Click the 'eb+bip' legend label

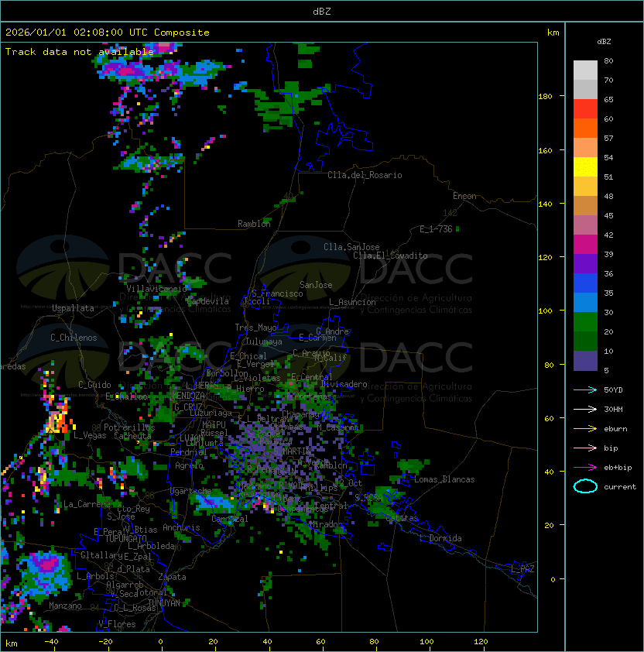[618, 468]
